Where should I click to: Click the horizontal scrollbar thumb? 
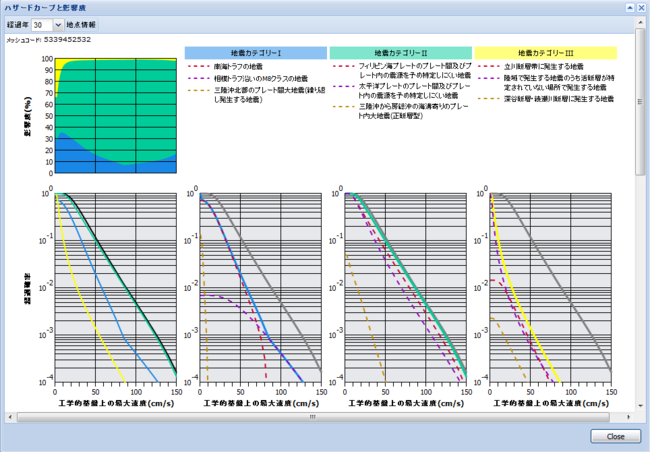click(x=313, y=417)
